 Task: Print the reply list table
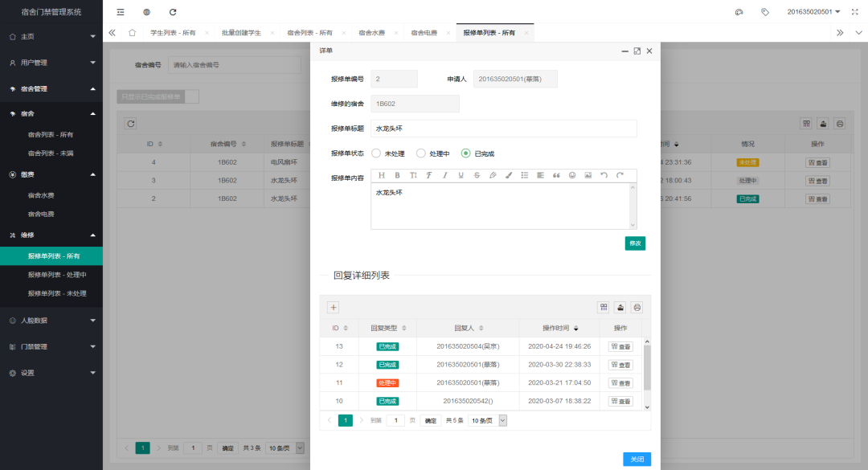click(x=637, y=307)
